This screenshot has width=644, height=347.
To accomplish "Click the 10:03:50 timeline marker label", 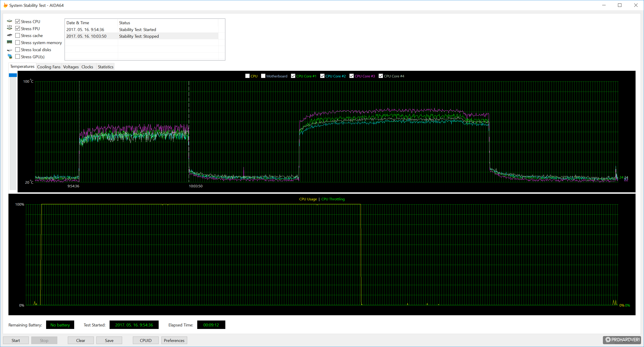I will pos(195,186).
